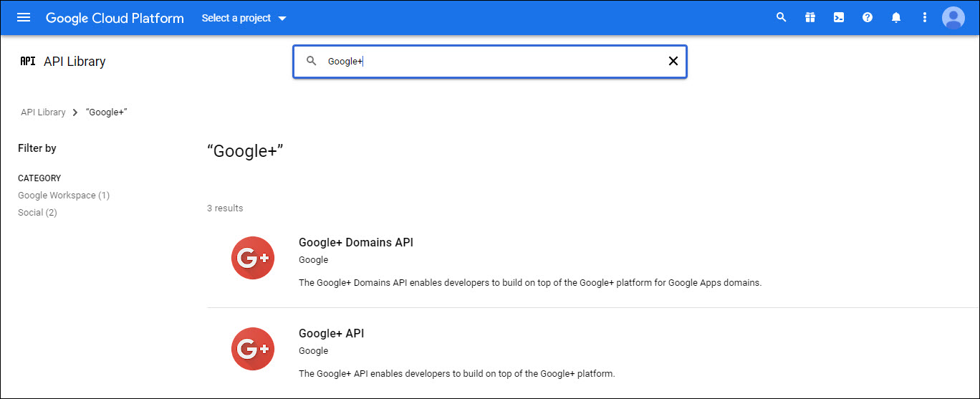Open the hamburger navigation menu
Viewport: 980px width, 399px height.
24,18
